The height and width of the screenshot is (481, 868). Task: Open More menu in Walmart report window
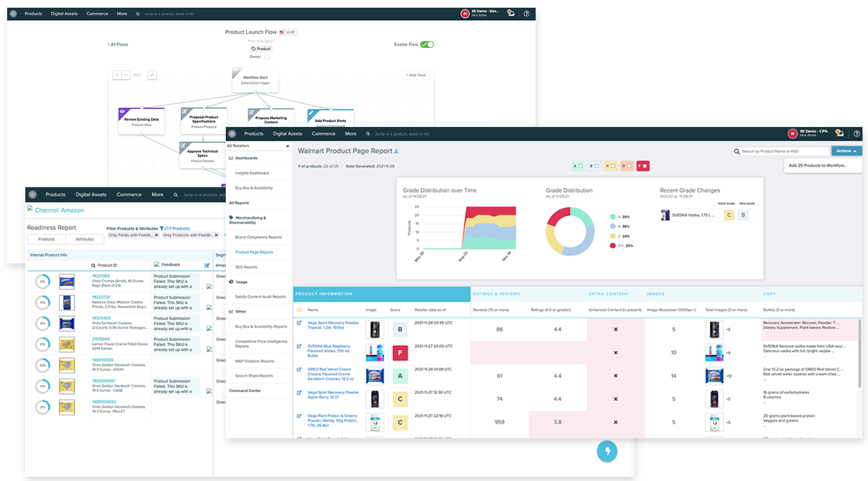tap(350, 134)
